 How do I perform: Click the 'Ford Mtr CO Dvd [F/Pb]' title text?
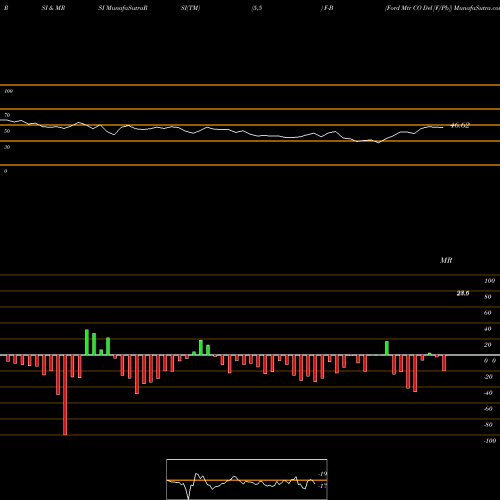(419, 8)
